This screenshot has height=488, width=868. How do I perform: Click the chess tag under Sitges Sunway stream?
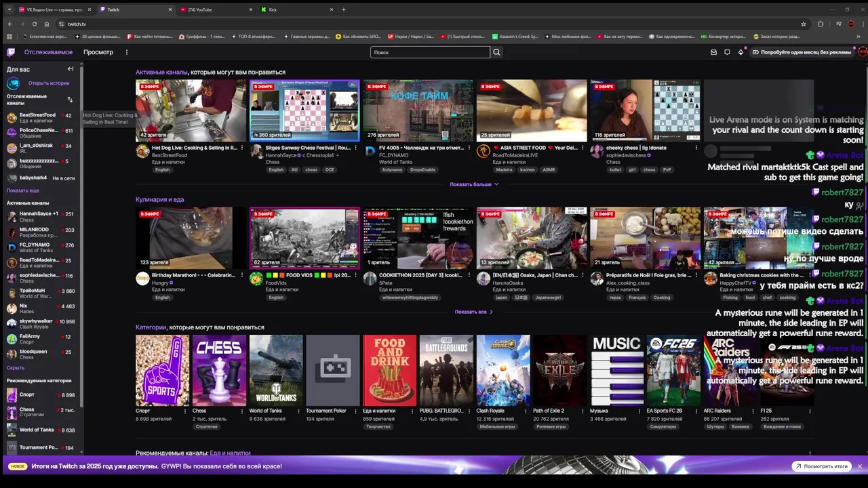click(x=311, y=169)
